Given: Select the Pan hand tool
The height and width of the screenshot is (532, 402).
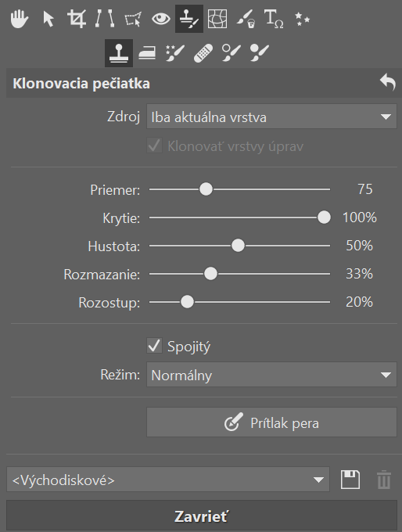Looking at the screenshot, I should pos(20,19).
